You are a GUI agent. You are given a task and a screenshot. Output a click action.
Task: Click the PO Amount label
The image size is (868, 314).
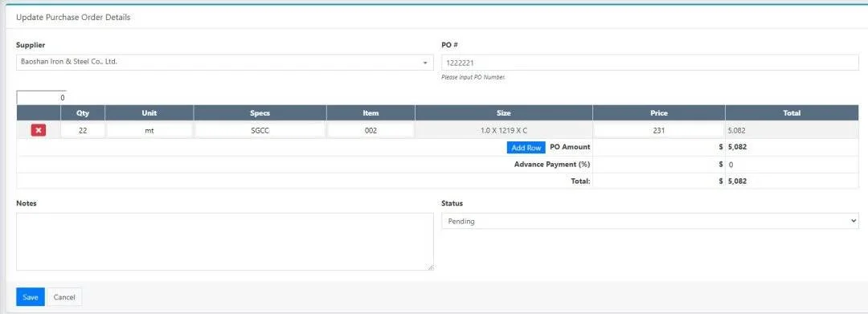[x=570, y=147]
